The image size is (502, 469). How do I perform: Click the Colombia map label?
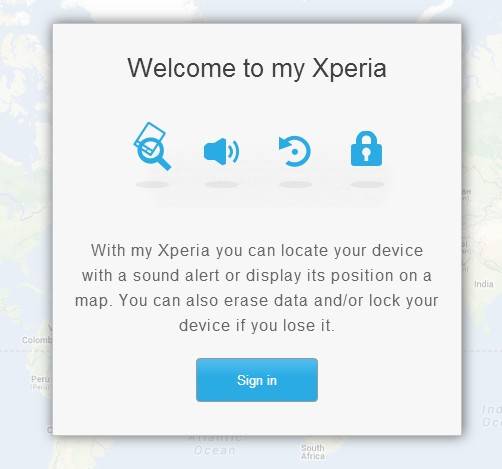(37, 340)
